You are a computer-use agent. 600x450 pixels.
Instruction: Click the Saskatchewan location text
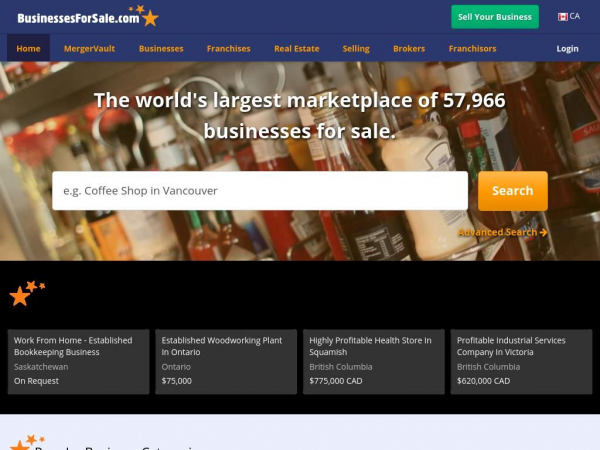tap(41, 367)
